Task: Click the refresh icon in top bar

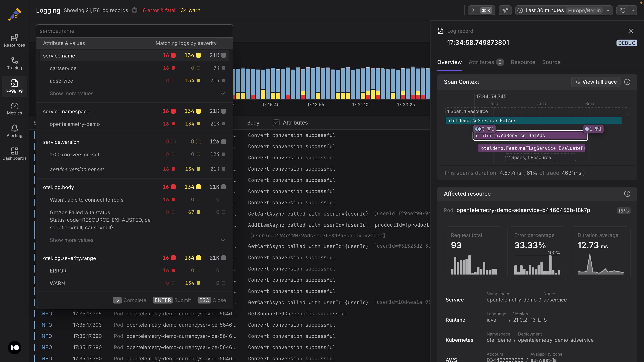Action: (x=623, y=11)
